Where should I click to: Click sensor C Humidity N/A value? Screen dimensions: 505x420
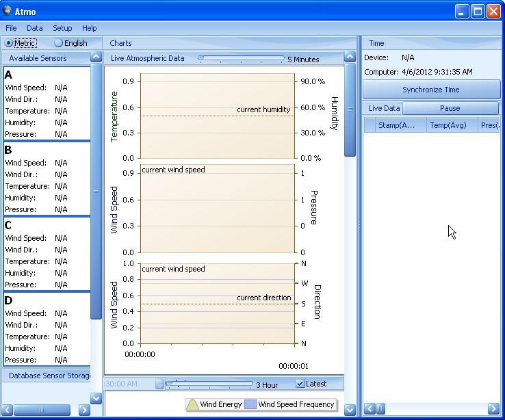click(61, 273)
